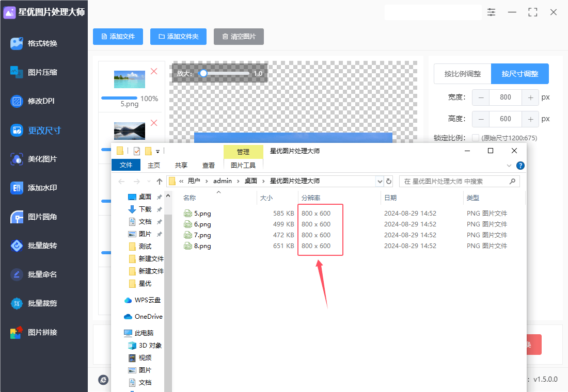This screenshot has width=568, height=392.
Task: Switch to 按尺寸调整 resize mode
Action: [x=519, y=74]
